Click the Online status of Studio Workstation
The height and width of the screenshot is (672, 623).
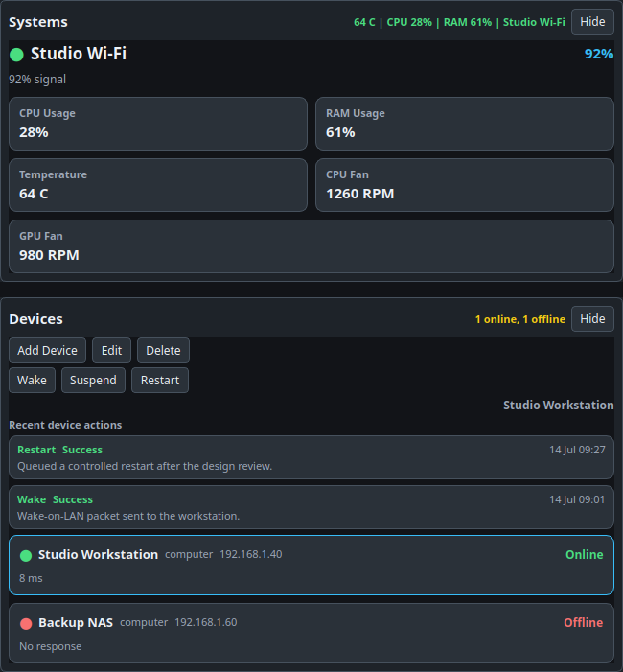point(584,555)
